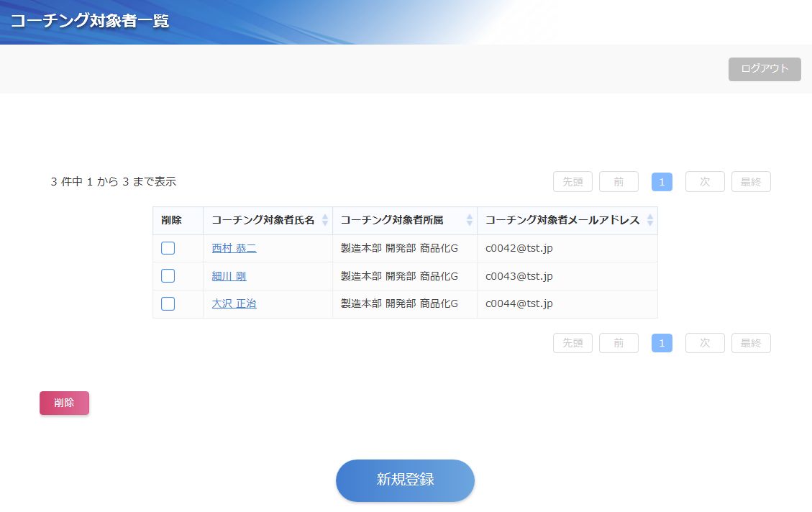812x512 pixels.
Task: Go to 先頭 page in top pagination
Action: 572,182
